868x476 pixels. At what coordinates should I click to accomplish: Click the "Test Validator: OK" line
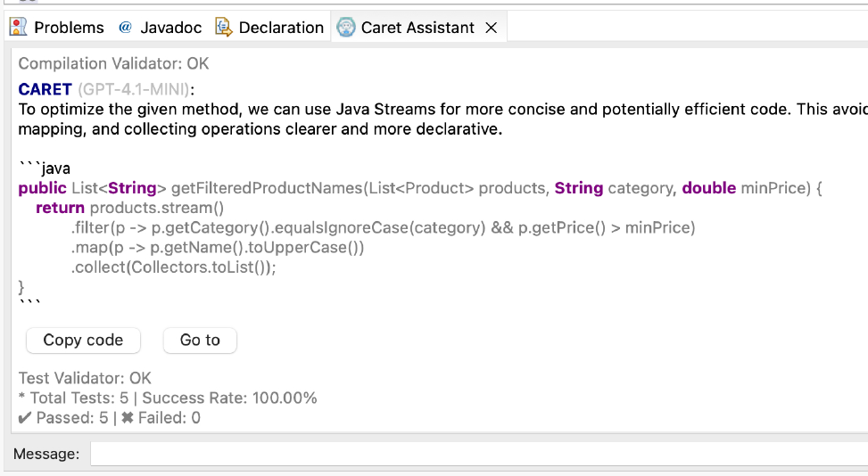coord(85,378)
